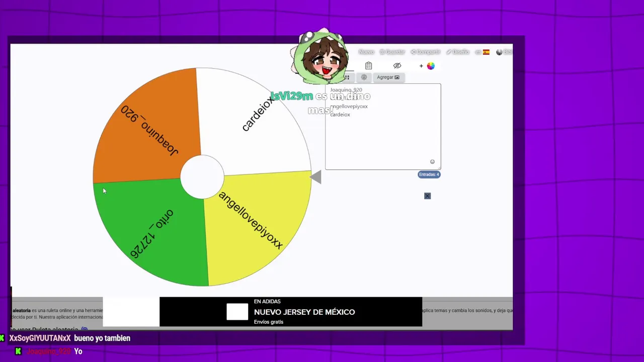644x362 pixels.
Task: Click the XxSoyGIYUUTANxX chat username
Action: pyautogui.click(x=40, y=338)
